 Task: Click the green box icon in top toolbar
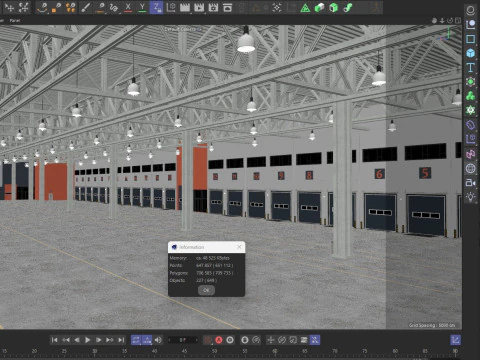pyautogui.click(x=334, y=7)
